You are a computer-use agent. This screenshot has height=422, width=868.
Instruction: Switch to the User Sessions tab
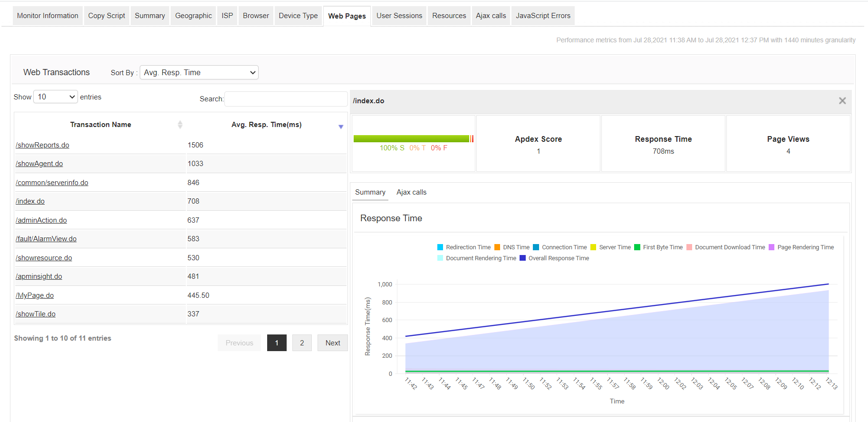399,16
